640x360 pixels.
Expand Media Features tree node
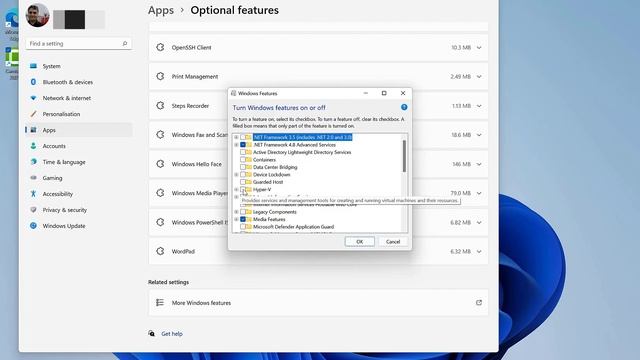pyautogui.click(x=236, y=219)
